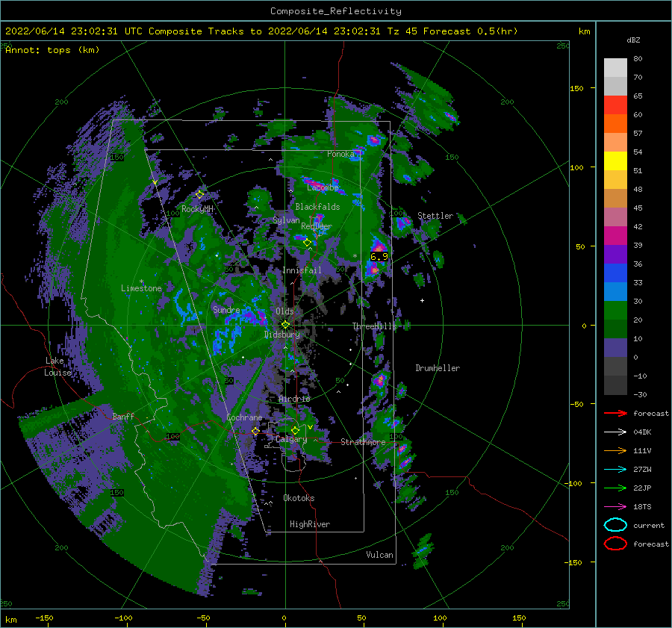The image size is (672, 628).
Task: Click the RedDeer city label
Action: (317, 226)
